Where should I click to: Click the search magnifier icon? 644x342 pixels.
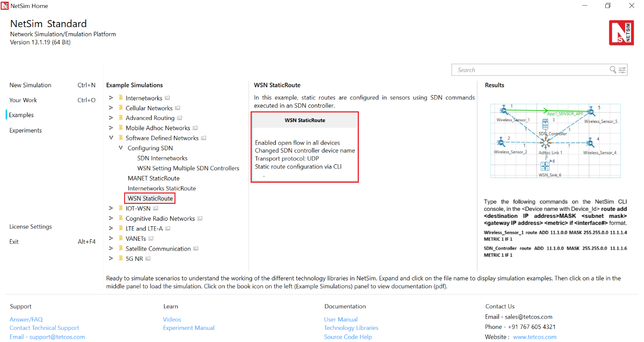click(x=613, y=70)
